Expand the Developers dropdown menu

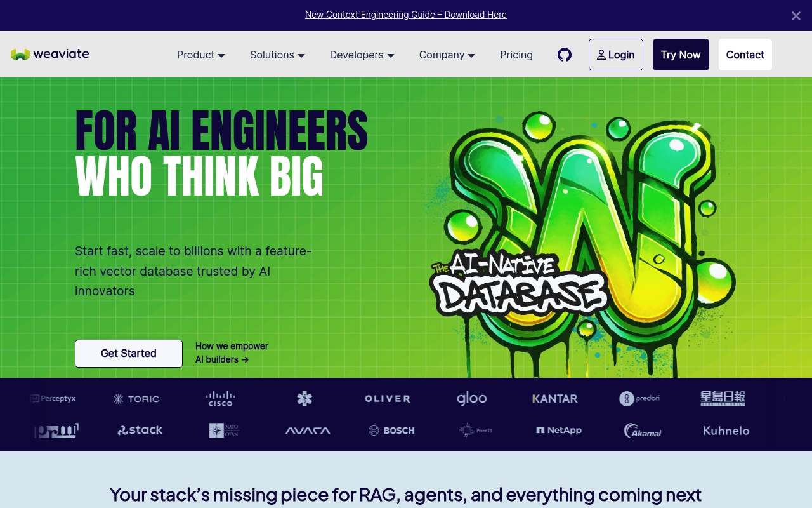362,55
